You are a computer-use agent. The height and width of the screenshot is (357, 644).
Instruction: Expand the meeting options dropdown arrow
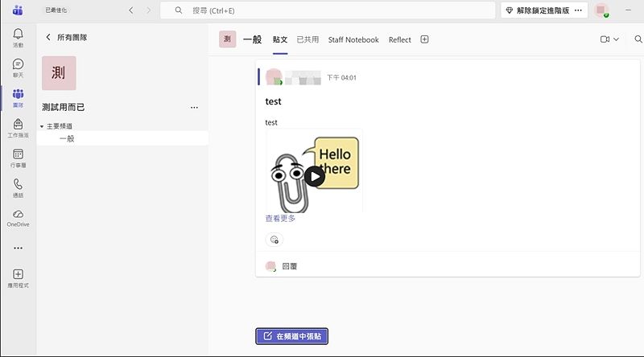pos(616,39)
